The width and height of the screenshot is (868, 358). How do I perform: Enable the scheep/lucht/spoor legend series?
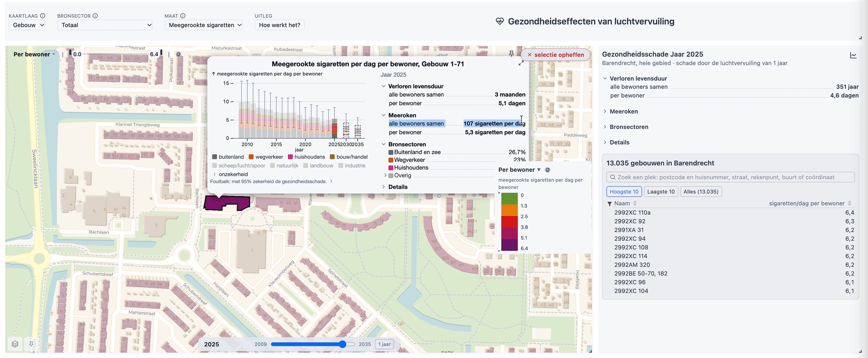pos(239,165)
